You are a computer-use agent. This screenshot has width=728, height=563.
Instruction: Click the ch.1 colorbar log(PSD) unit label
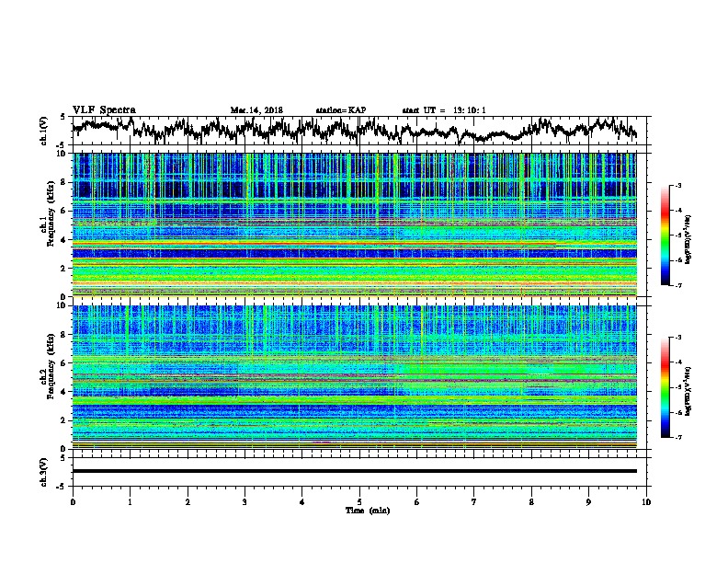coord(688,240)
